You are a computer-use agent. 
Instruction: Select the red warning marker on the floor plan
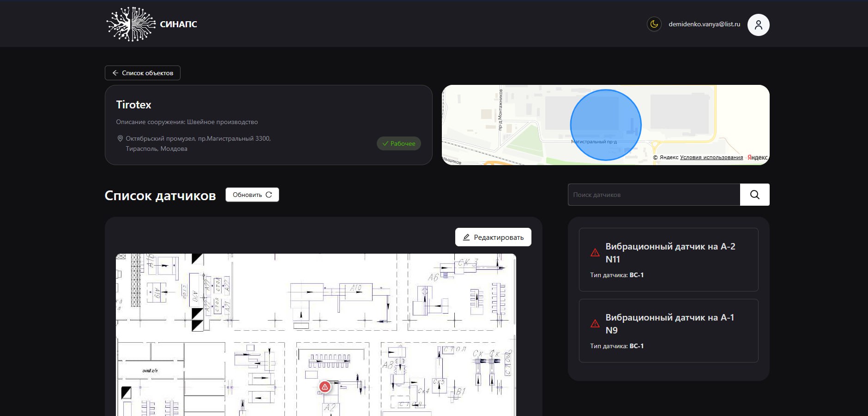pyautogui.click(x=325, y=387)
